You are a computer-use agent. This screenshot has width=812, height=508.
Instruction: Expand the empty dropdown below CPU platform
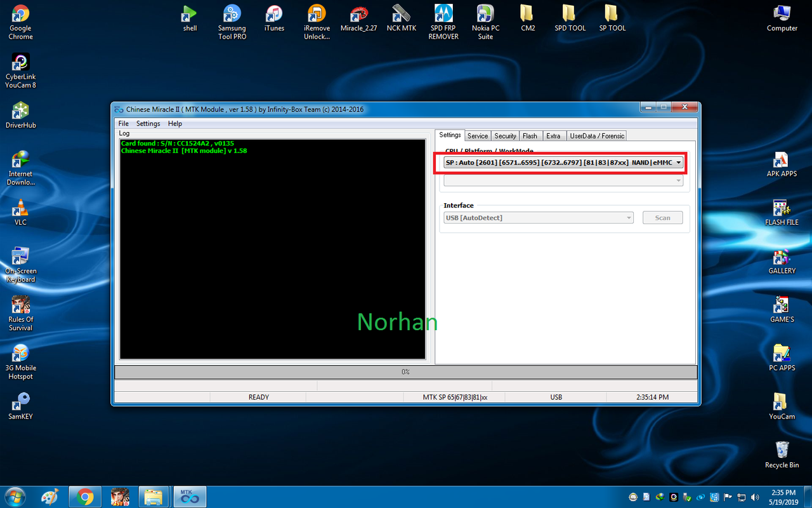click(x=563, y=180)
